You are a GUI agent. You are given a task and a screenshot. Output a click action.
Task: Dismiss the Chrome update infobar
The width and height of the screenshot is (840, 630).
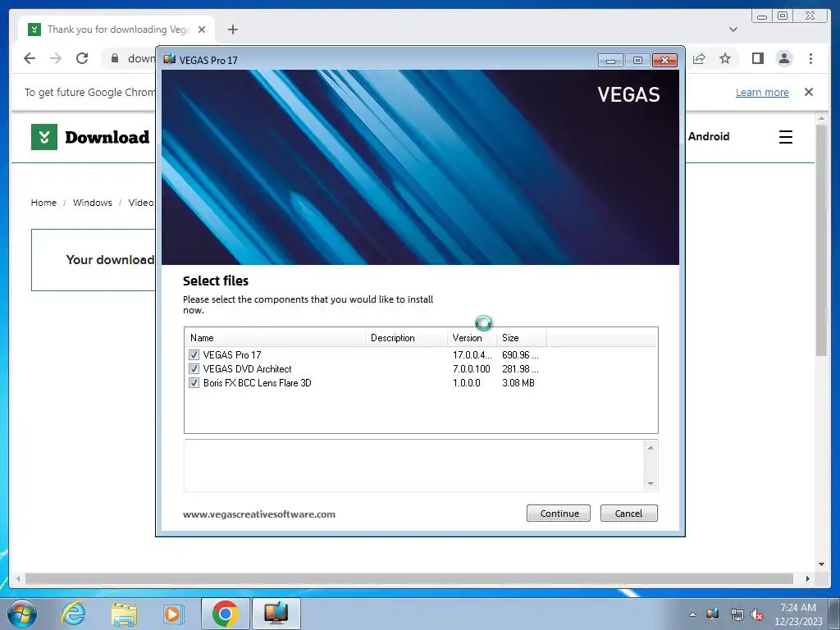[x=809, y=92]
